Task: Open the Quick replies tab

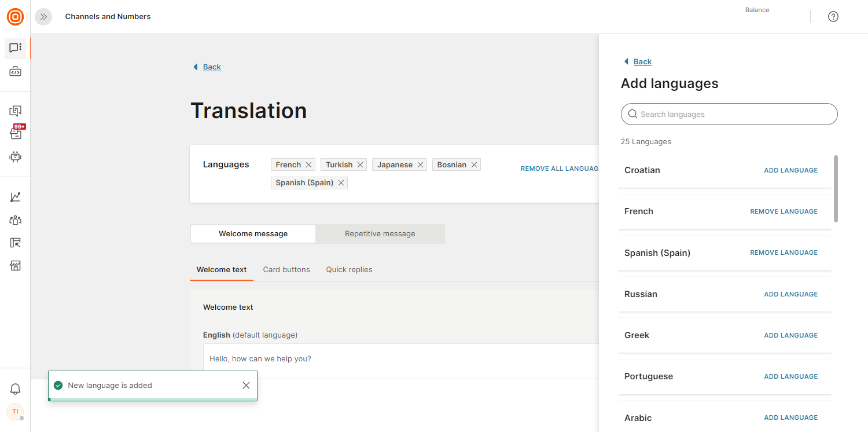Action: point(349,270)
